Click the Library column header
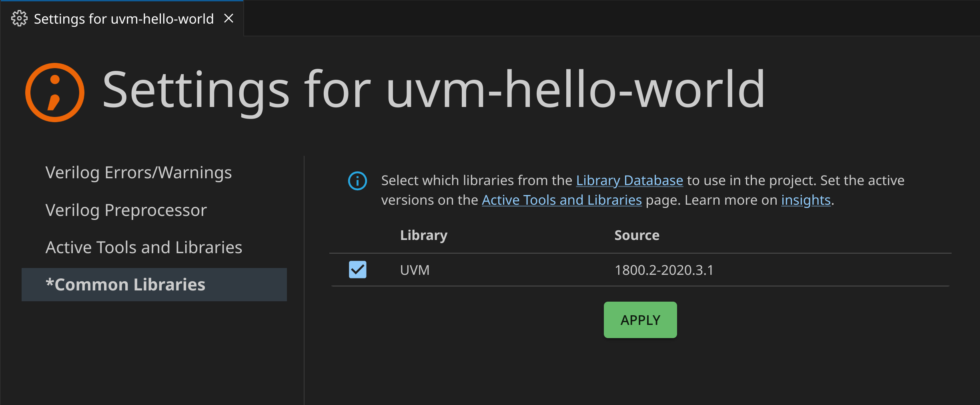The width and height of the screenshot is (980, 405). pyautogui.click(x=423, y=235)
